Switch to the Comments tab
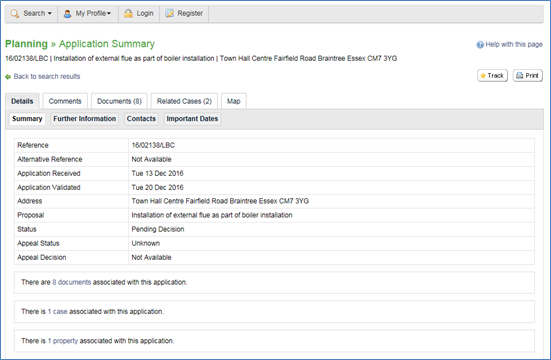Screen dimensions: 551x360 [65, 101]
